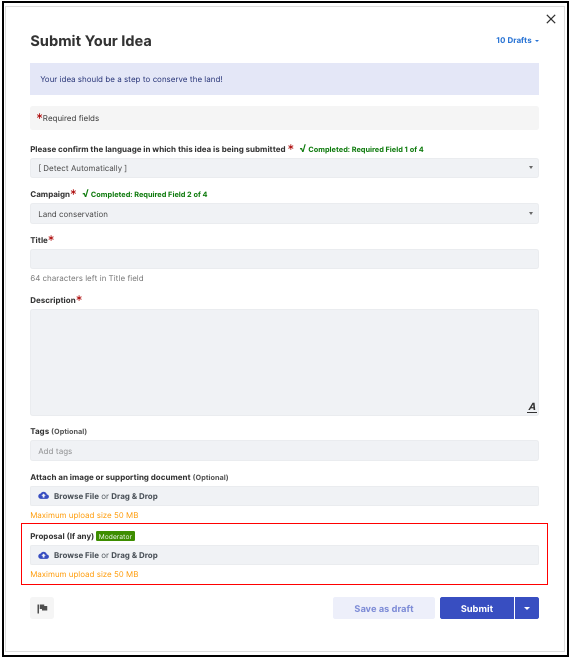Close the Submit Your Idea dialog
Image resolution: width=569 pixels, height=659 pixels.
551,19
